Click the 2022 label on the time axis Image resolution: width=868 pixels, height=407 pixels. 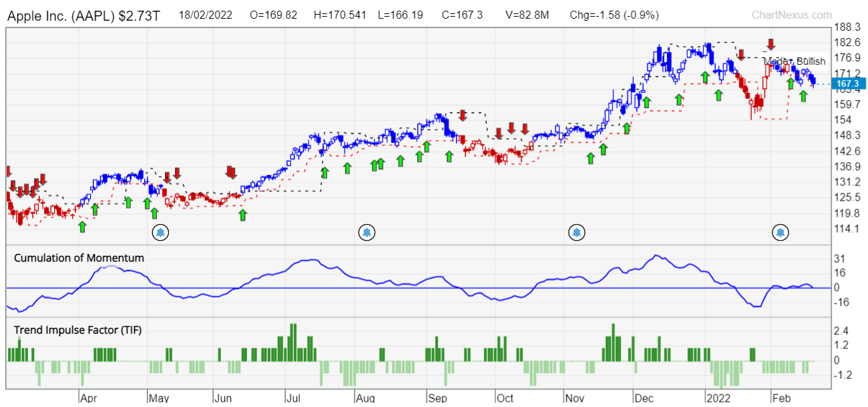[718, 398]
